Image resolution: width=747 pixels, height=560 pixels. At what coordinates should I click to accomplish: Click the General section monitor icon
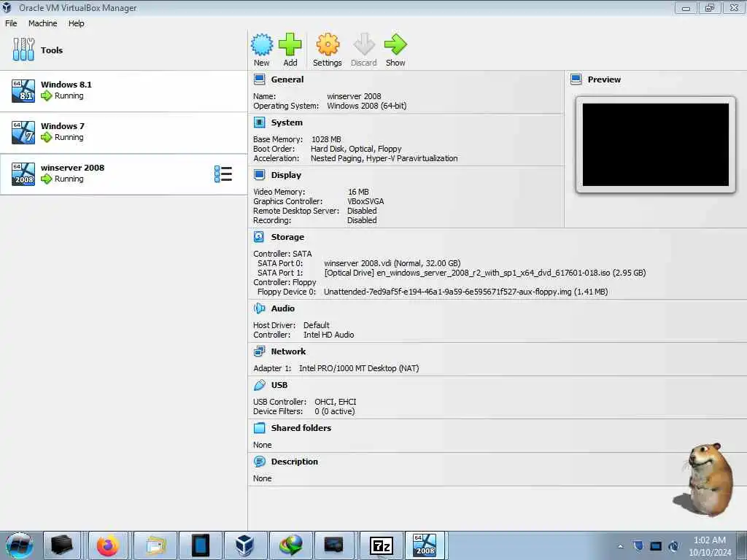[x=259, y=79]
